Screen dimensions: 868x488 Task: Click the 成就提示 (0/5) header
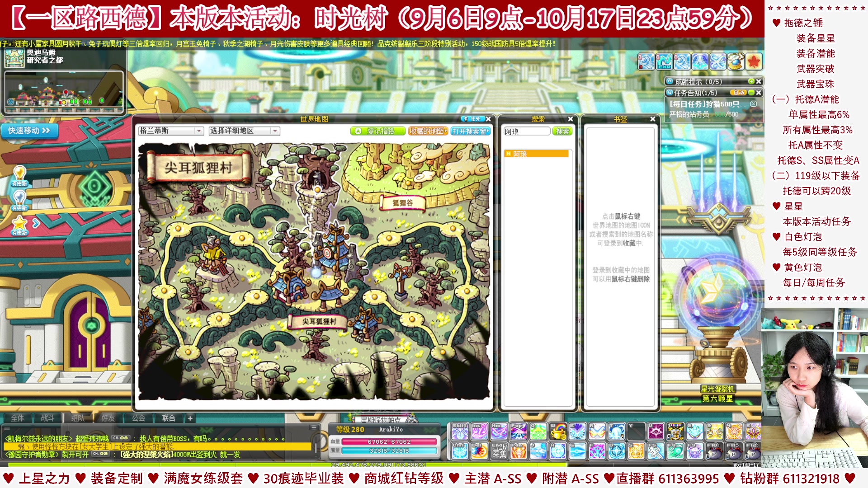coord(698,81)
